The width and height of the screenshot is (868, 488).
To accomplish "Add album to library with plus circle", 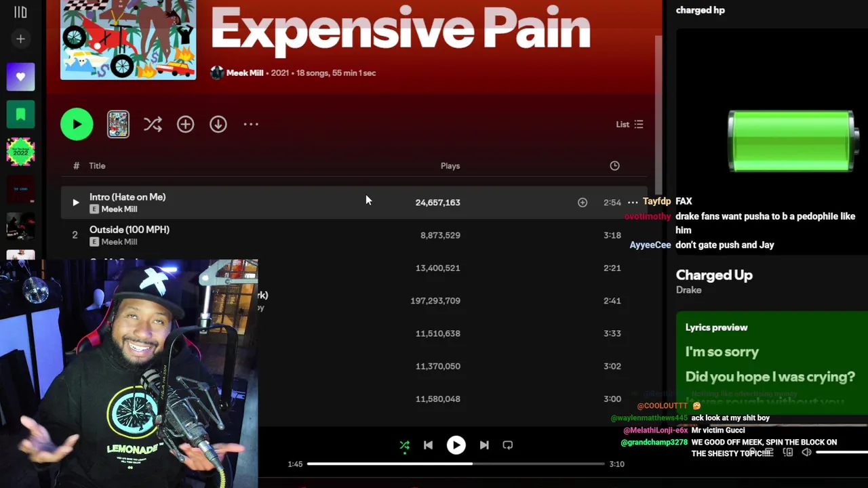I will pos(185,124).
